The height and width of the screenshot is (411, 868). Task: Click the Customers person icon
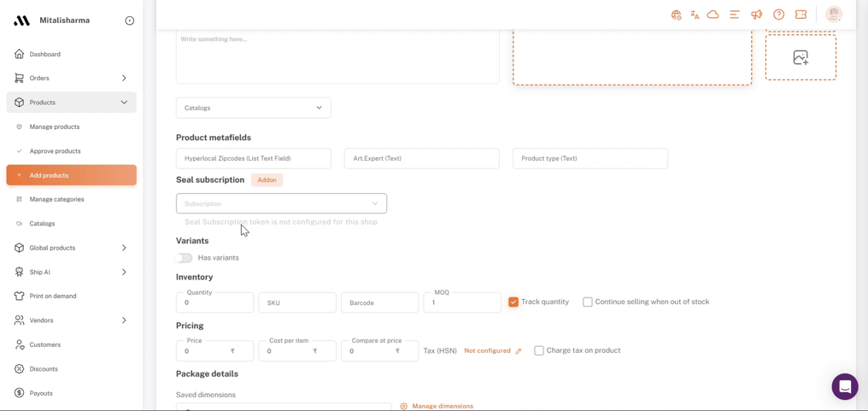tap(20, 344)
